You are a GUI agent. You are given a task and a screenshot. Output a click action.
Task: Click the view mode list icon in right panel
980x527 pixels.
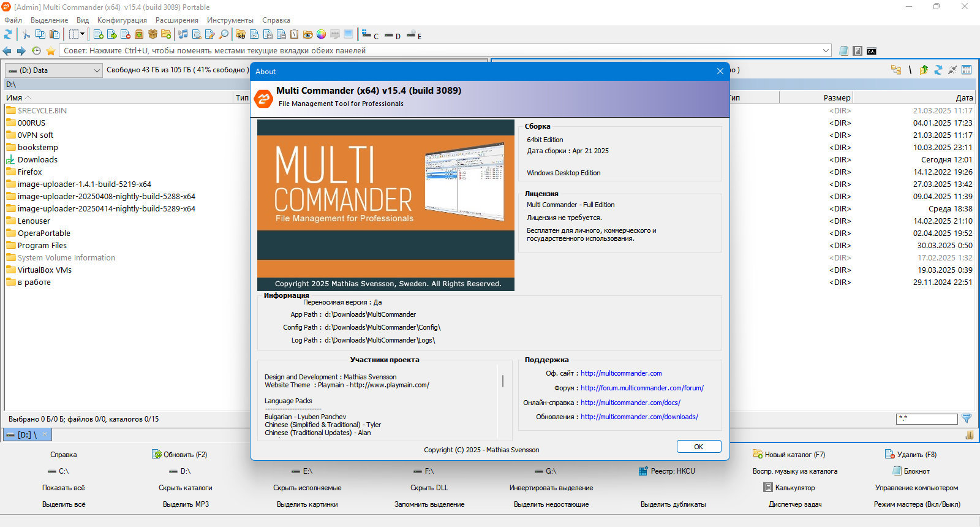(967, 70)
